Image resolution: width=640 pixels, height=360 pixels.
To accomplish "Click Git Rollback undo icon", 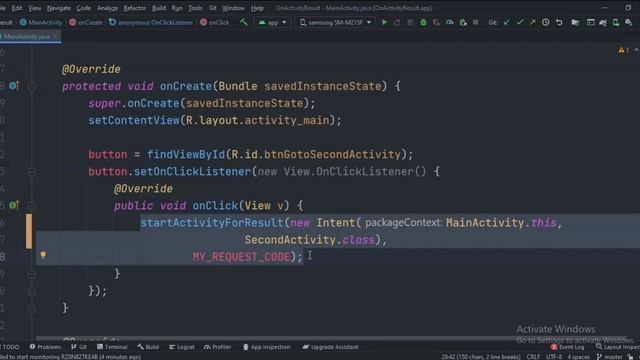I will coord(559,22).
